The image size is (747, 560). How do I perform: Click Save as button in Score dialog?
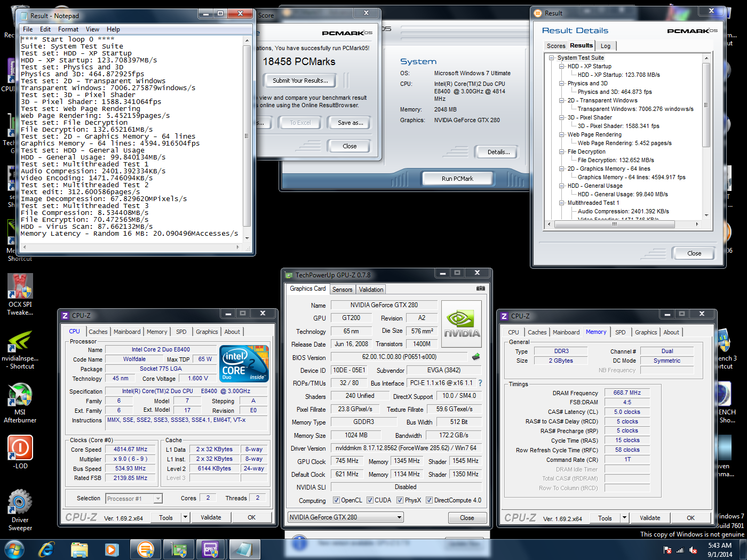pyautogui.click(x=351, y=123)
